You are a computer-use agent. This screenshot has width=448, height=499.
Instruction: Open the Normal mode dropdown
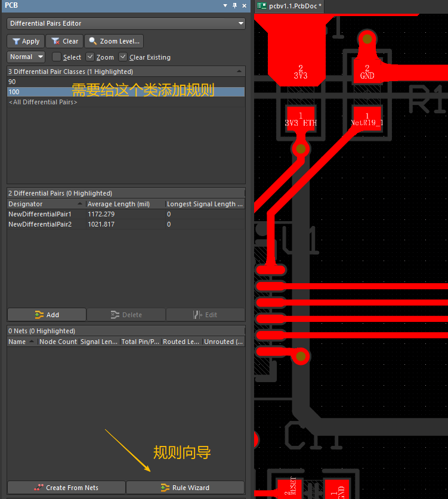point(26,57)
